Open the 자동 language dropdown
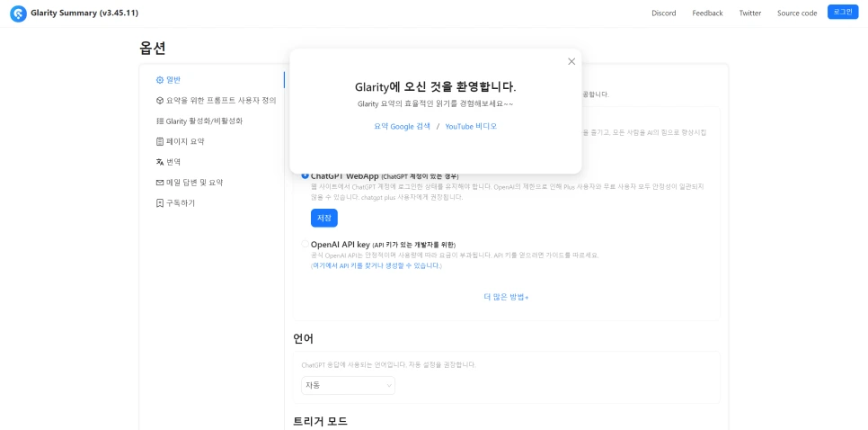Image resolution: width=868 pixels, height=430 pixels. [349, 385]
